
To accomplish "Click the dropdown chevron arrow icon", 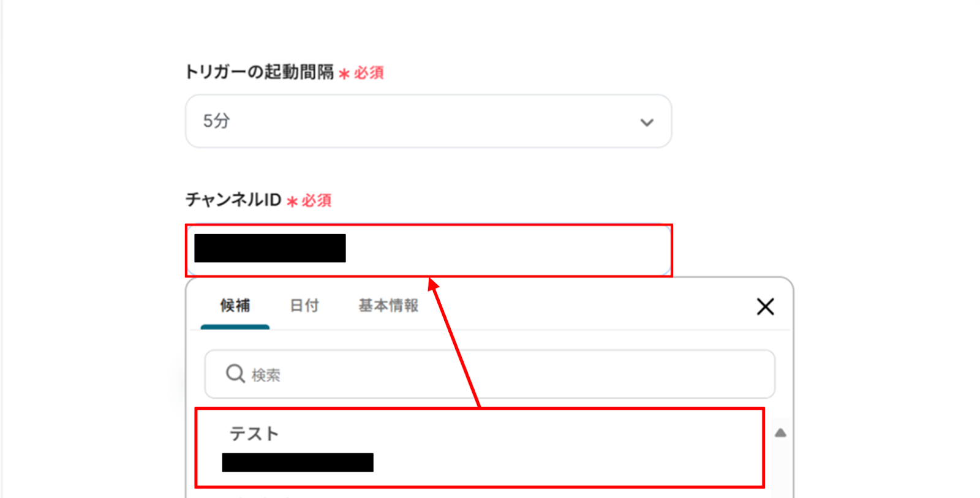I will pos(647,123).
